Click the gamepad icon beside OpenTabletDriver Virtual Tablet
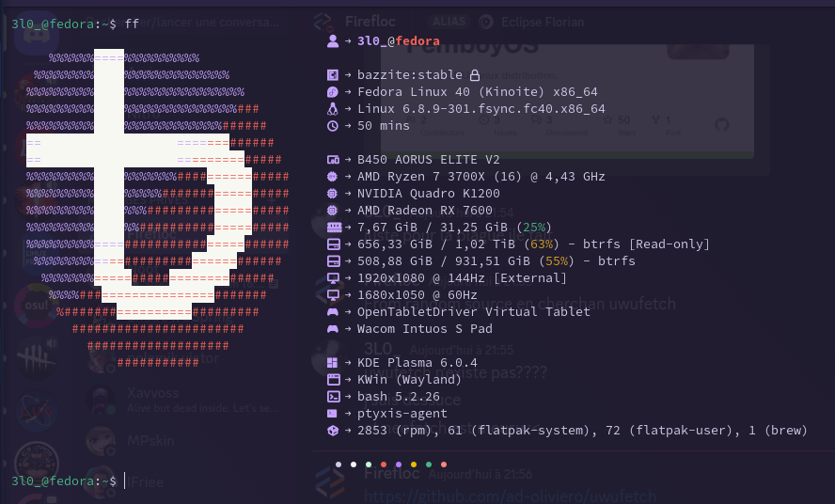Viewport: 835px width, 504px height. (x=333, y=312)
